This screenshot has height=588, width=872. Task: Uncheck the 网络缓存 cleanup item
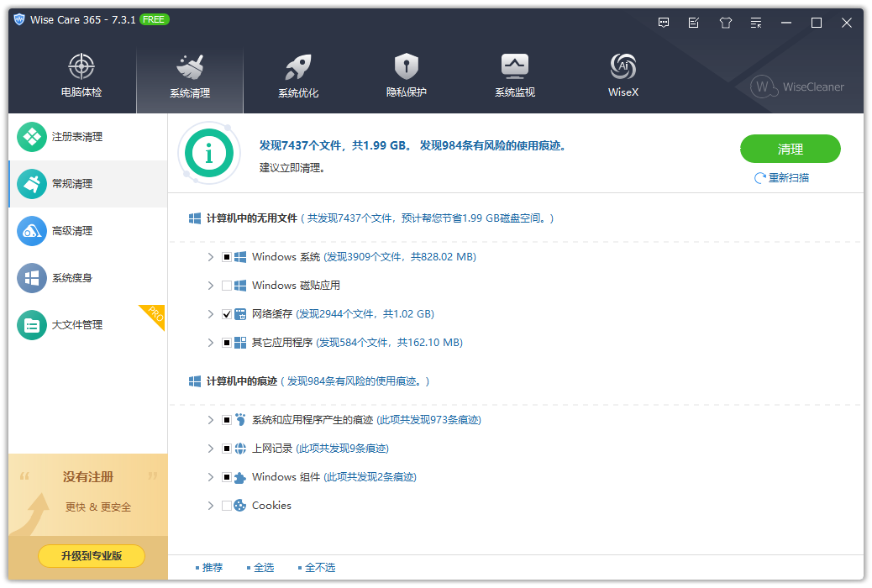coord(228,314)
